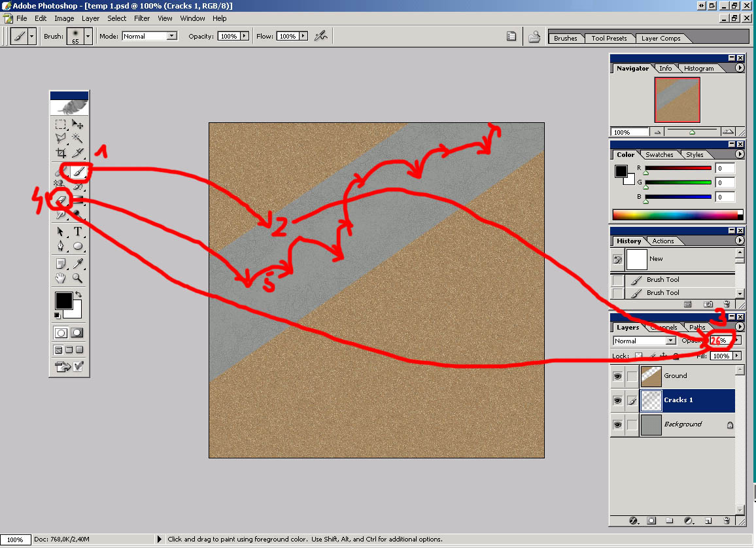
Task: Select the Crop tool
Action: pyautogui.click(x=61, y=153)
